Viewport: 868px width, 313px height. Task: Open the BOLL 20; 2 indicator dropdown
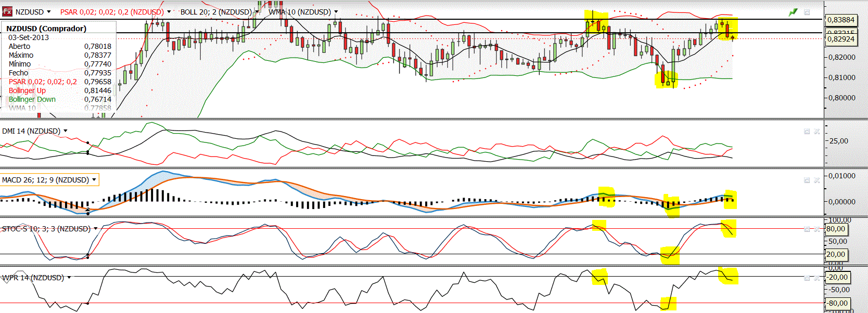pyautogui.click(x=257, y=12)
